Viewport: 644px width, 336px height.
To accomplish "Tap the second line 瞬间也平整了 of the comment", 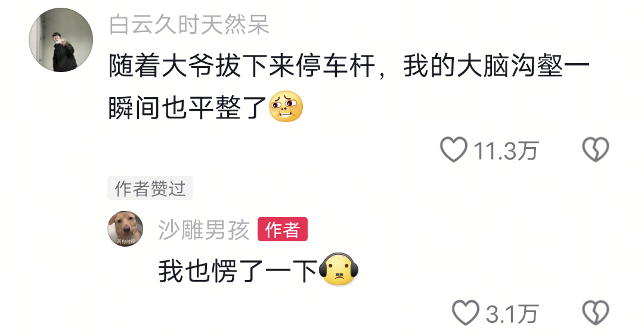I will click(x=188, y=108).
